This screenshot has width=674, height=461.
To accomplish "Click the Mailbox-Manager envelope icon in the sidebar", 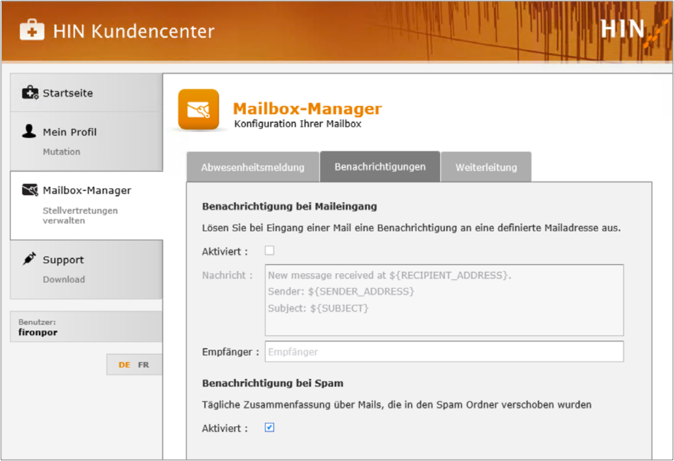I will [x=30, y=190].
